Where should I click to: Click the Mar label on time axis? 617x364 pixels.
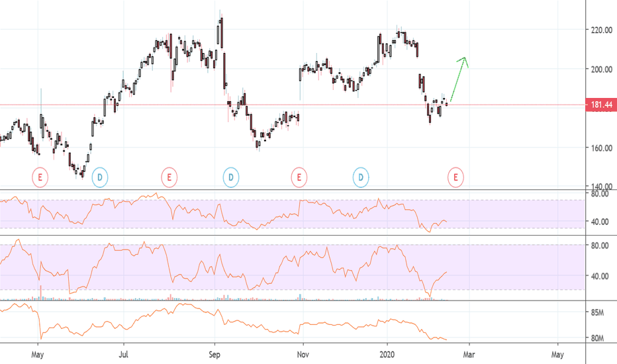click(x=469, y=355)
